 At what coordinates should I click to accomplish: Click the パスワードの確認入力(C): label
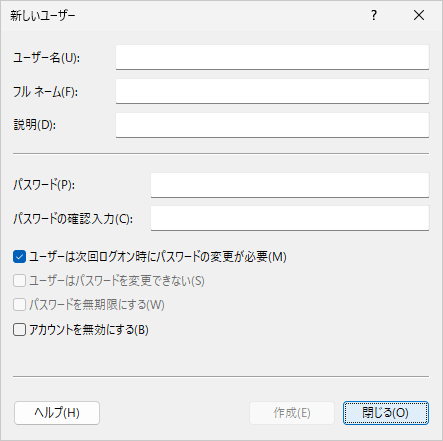73,219
